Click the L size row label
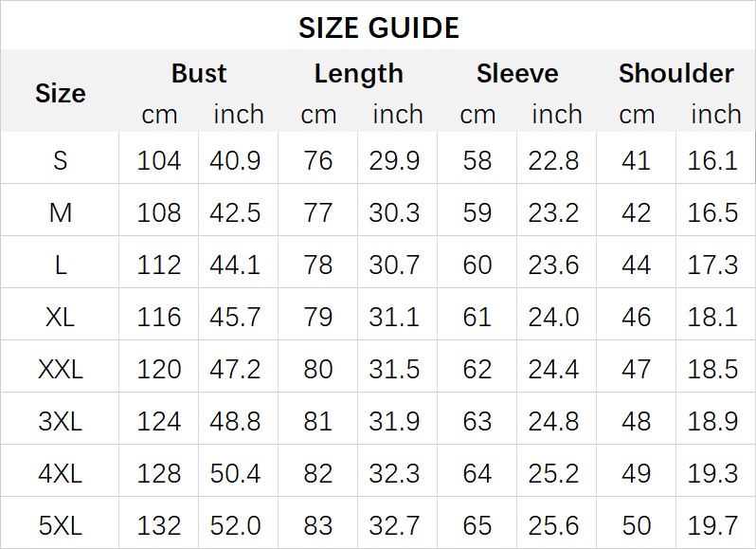Screen dimensions: 756x549 coord(60,265)
